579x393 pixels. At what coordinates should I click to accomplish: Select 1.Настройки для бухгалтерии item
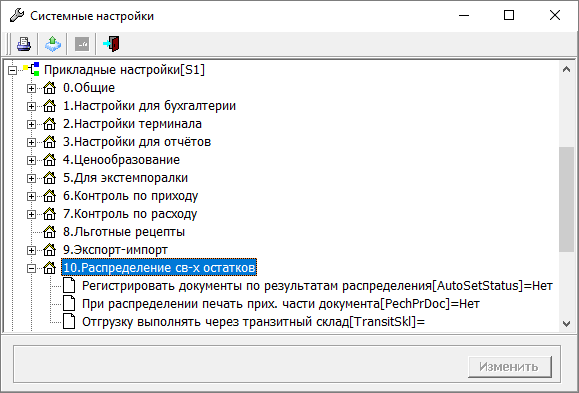click(149, 106)
